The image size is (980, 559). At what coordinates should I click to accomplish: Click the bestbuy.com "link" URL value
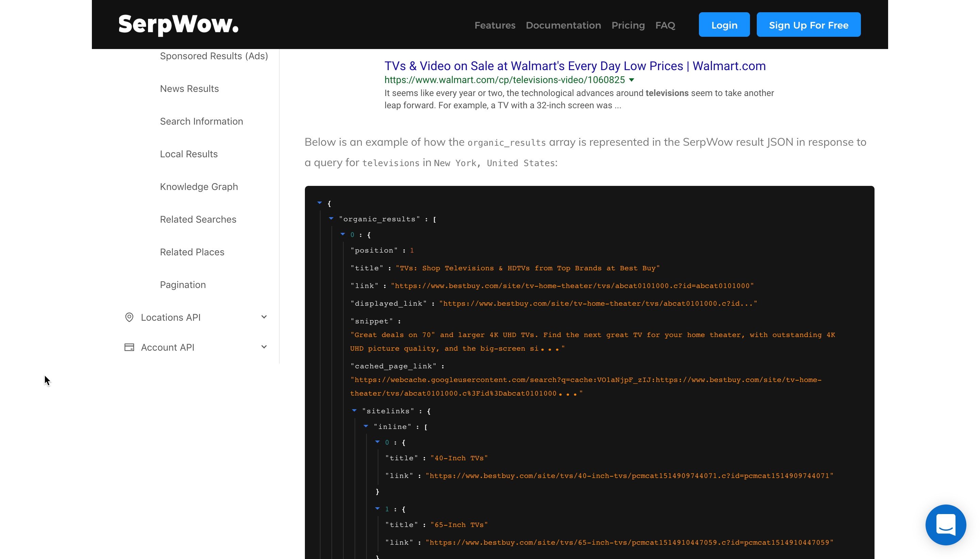572,286
